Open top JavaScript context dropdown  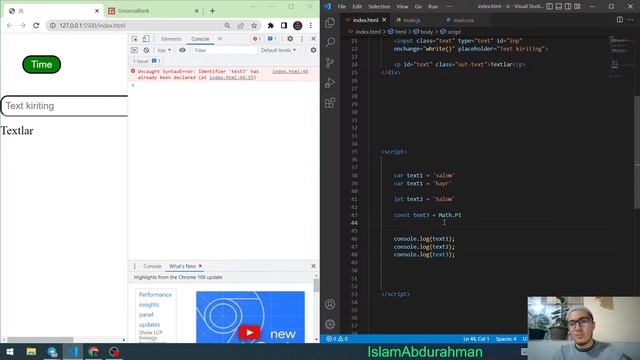click(164, 50)
